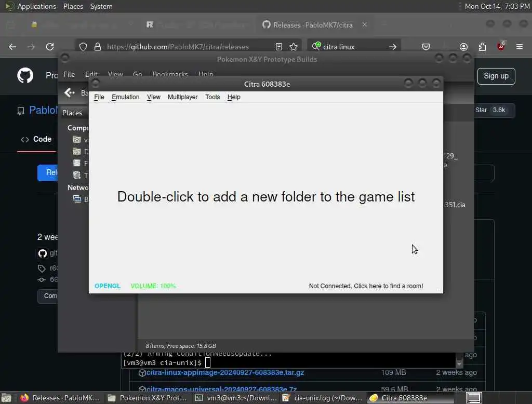
Task: Click the github-actions avatar icon
Action: [x=43, y=253]
